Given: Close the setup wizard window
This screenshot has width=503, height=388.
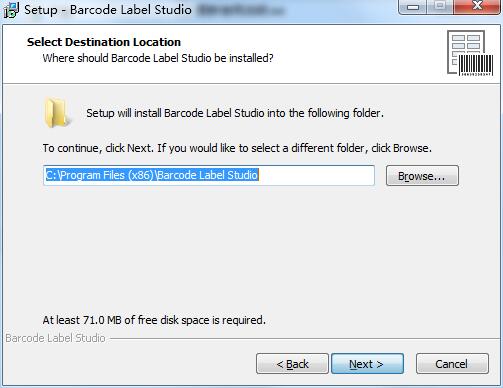Looking at the screenshot, I should click(x=477, y=7).
